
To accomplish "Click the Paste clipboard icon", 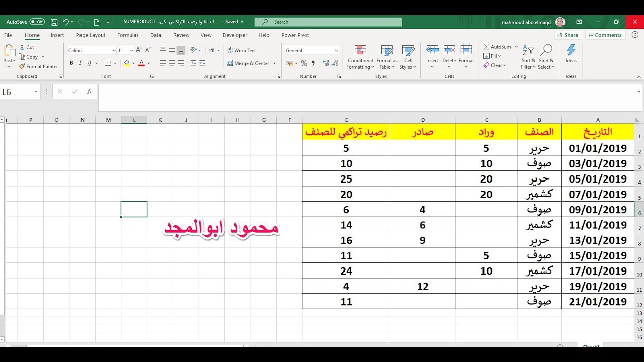I will coord(9,51).
